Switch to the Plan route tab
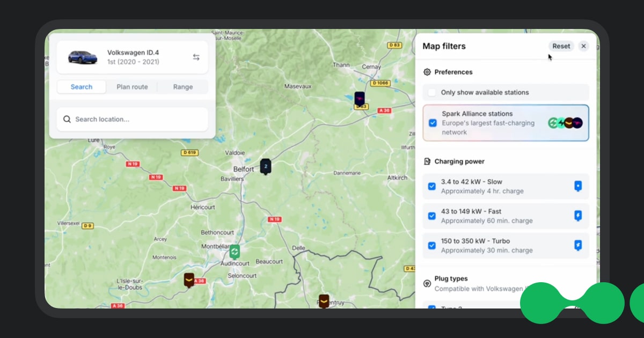Image resolution: width=644 pixels, height=338 pixels. [132, 87]
